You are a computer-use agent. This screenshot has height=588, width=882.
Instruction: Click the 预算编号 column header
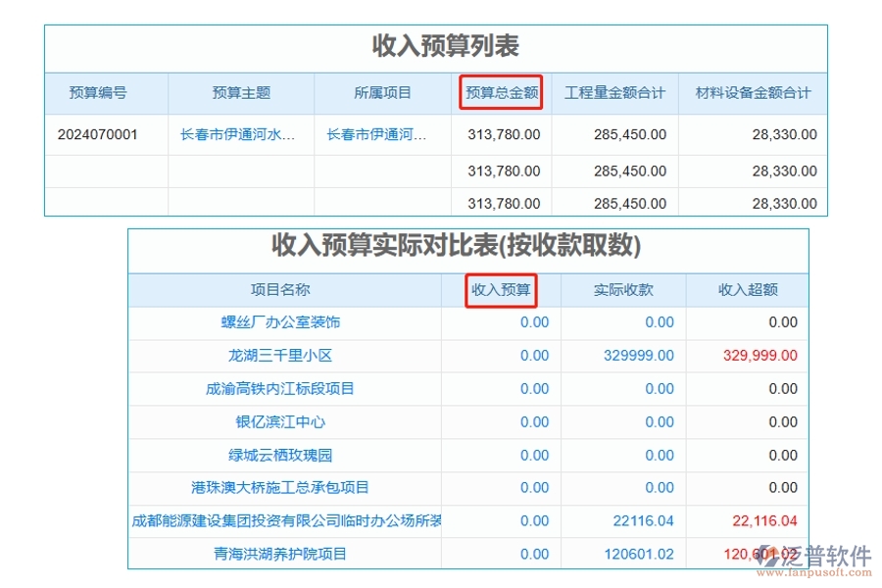coord(99,93)
